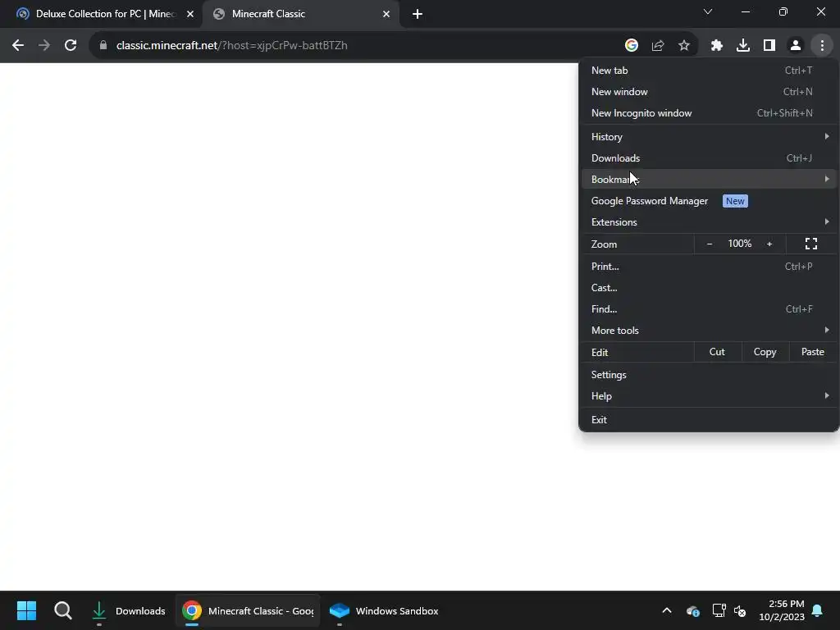Expand the Bookmarks submenu

click(x=709, y=180)
